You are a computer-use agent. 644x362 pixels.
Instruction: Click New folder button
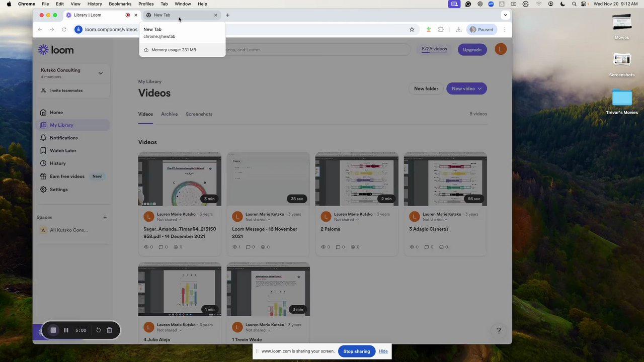pos(426,88)
